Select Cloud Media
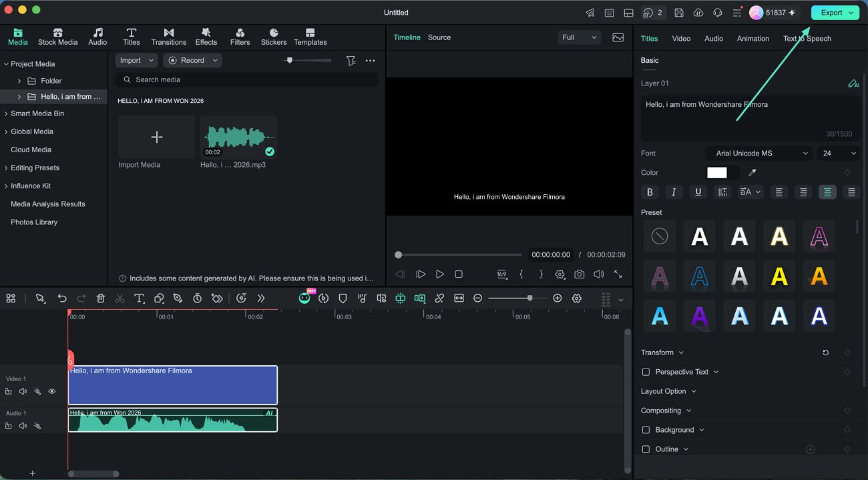 coord(31,150)
